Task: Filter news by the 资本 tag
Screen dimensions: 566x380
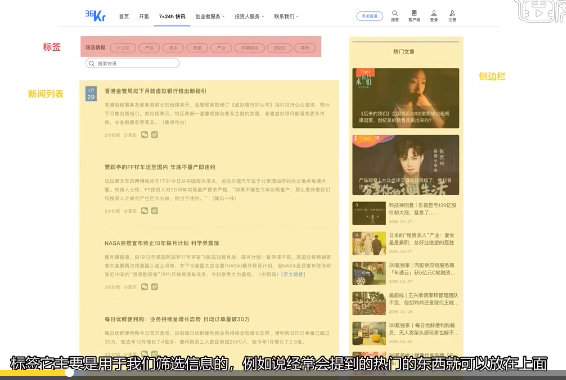Action: point(173,48)
